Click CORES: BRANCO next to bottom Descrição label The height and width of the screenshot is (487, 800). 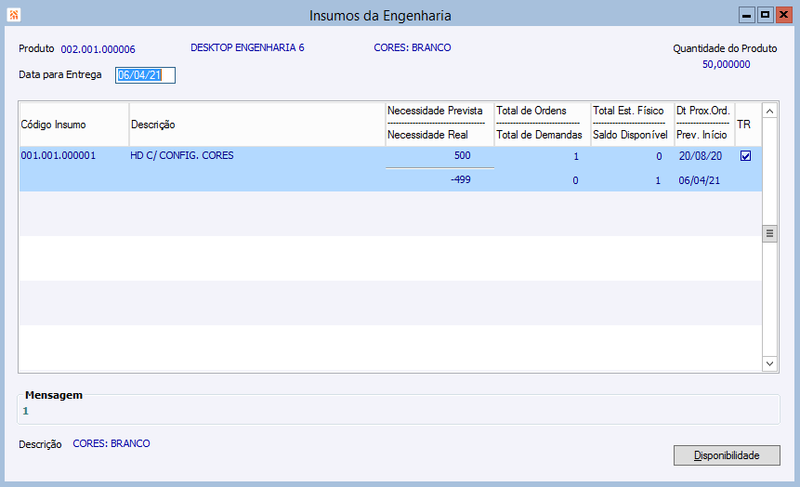[x=111, y=444]
